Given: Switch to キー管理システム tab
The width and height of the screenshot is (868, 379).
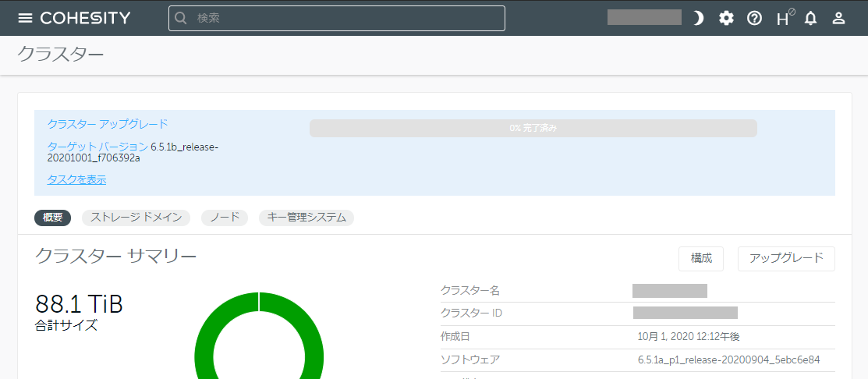Looking at the screenshot, I should pos(306,218).
